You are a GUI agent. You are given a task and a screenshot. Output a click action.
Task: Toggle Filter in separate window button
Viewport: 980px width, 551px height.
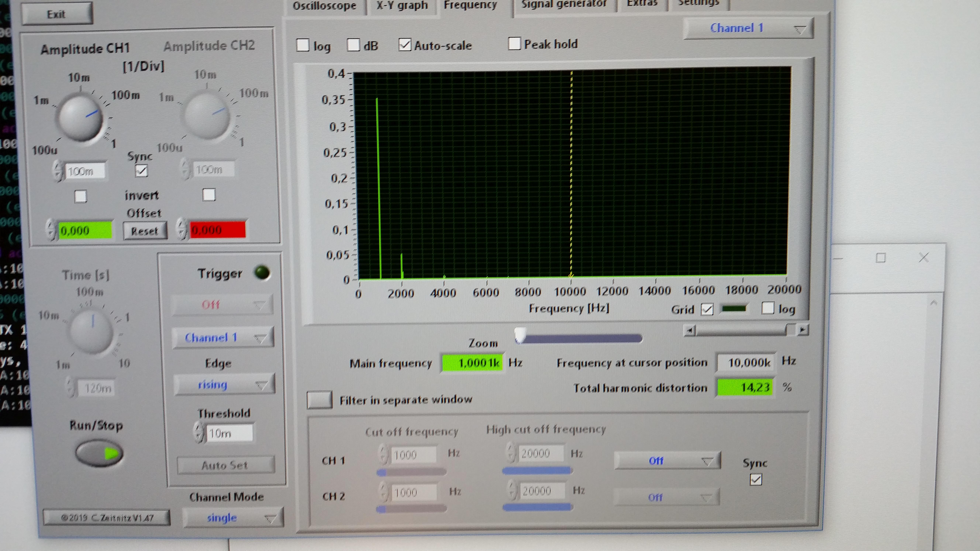click(320, 400)
